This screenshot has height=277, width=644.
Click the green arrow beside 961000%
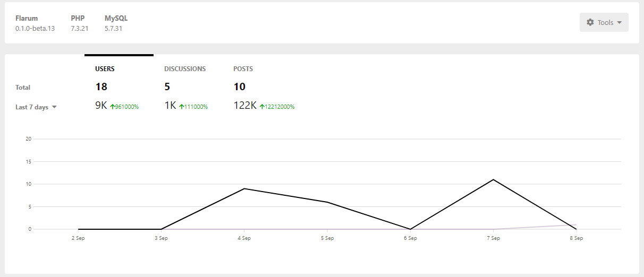[x=112, y=107]
